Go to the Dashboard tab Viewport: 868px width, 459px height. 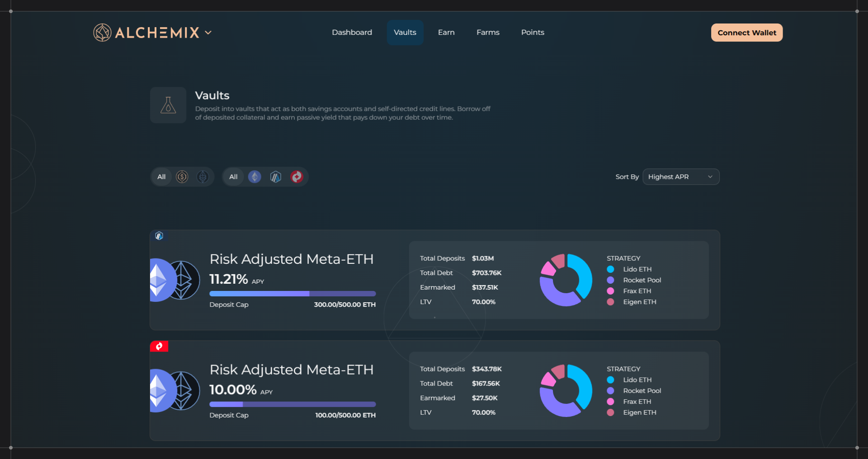click(352, 33)
